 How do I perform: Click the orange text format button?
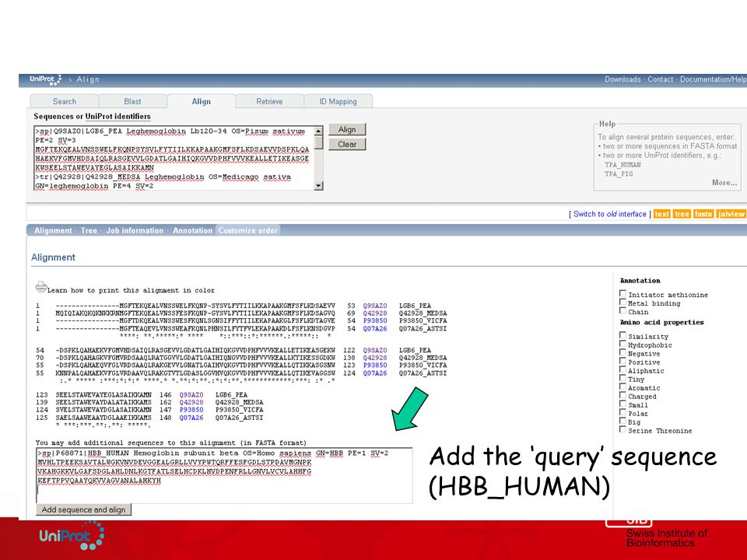661,215
